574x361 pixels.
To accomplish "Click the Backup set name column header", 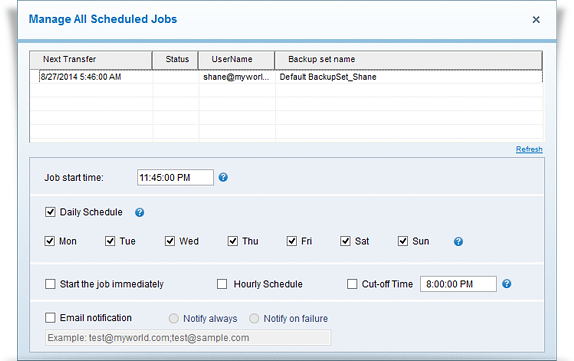I will pos(408,60).
